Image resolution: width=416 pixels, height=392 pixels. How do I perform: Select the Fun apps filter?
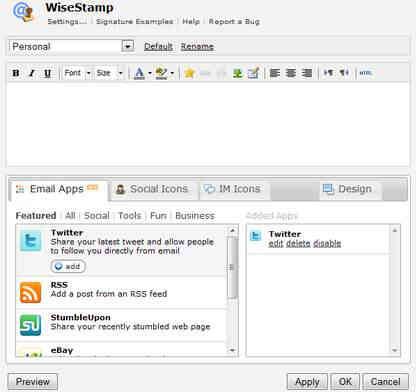point(158,216)
